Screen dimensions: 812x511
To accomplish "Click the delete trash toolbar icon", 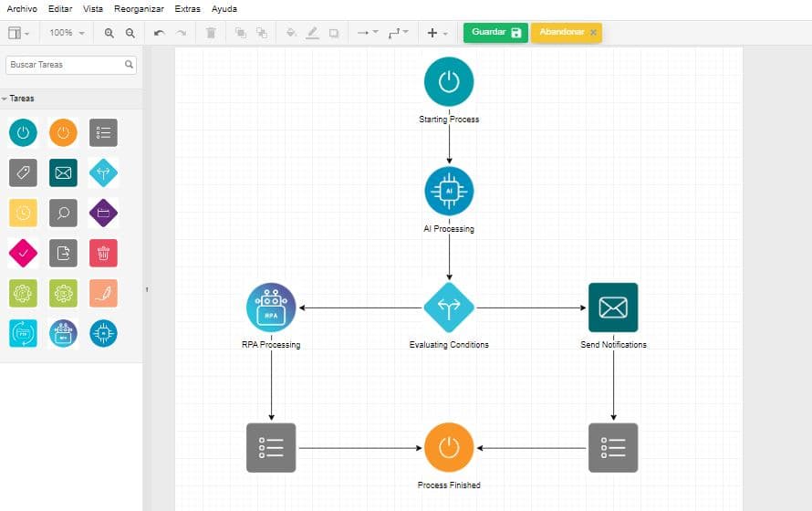I will pos(211,33).
